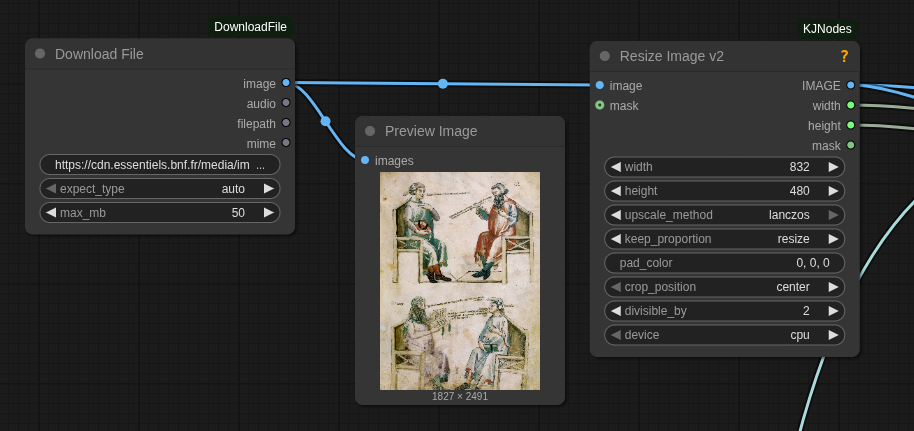Open the Resize Image v2 help question mark

coord(844,57)
